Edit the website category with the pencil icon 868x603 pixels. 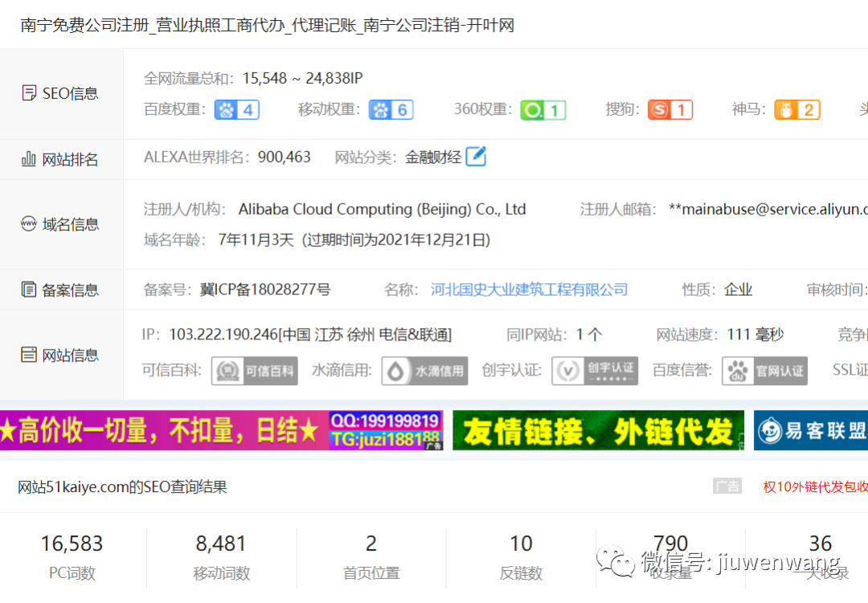[476, 157]
